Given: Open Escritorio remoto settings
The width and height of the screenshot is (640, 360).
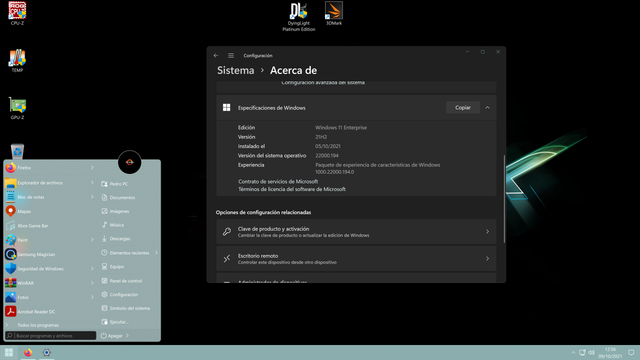Looking at the screenshot, I should click(356, 259).
